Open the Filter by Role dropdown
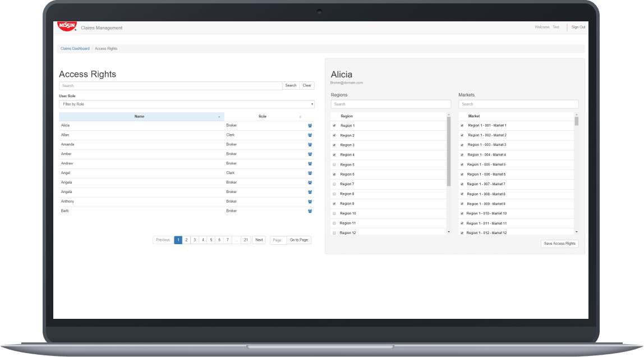 (x=186, y=104)
